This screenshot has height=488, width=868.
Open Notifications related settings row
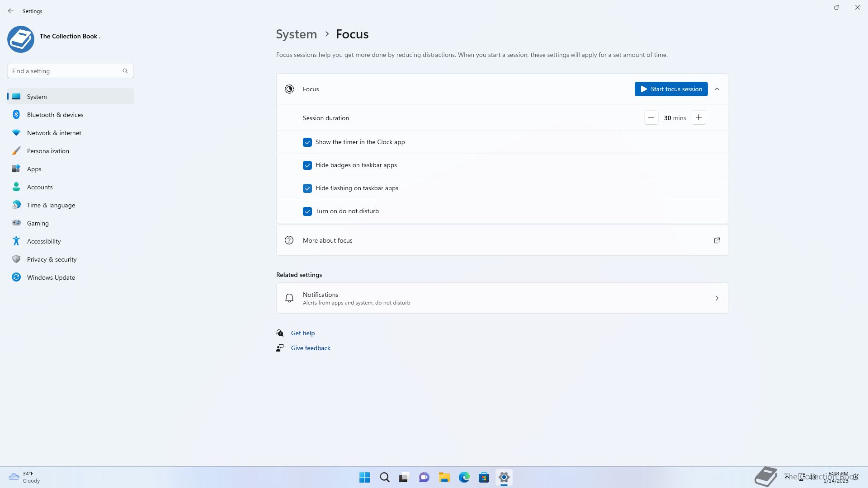(502, 298)
